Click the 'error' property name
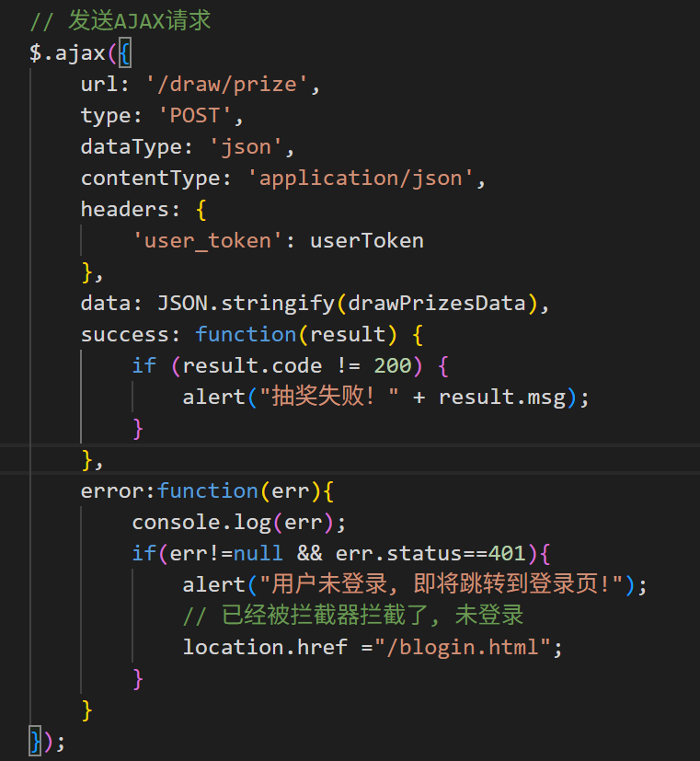Image resolution: width=700 pixels, height=761 pixels. coord(112,491)
